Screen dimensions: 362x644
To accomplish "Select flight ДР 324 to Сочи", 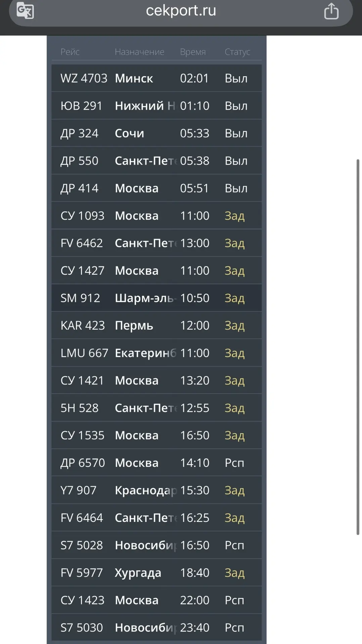I will (156, 133).
